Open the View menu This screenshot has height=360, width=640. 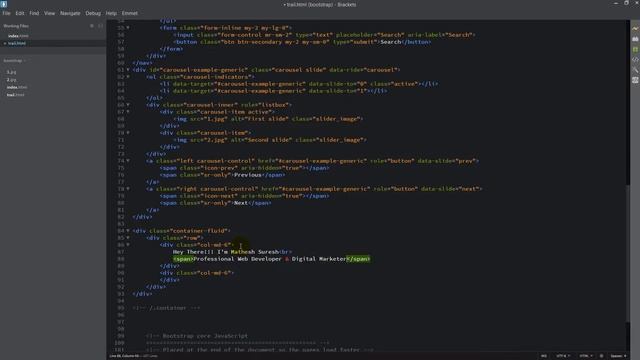point(49,13)
